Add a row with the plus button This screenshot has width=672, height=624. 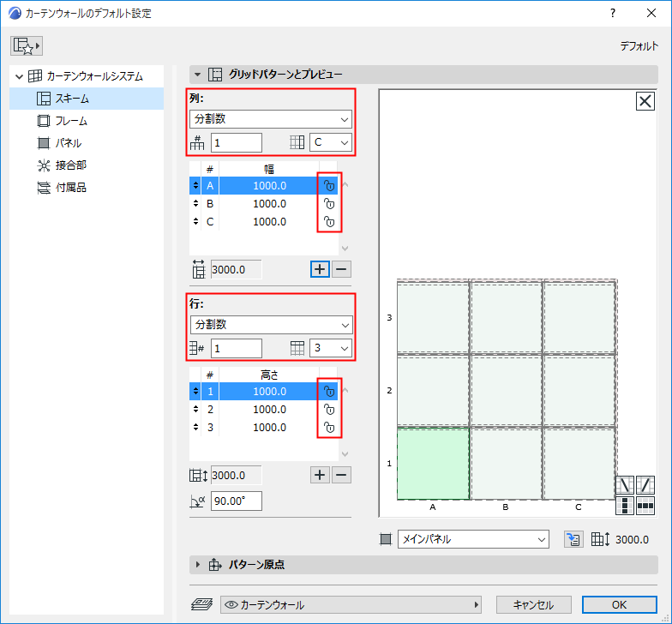(320, 475)
